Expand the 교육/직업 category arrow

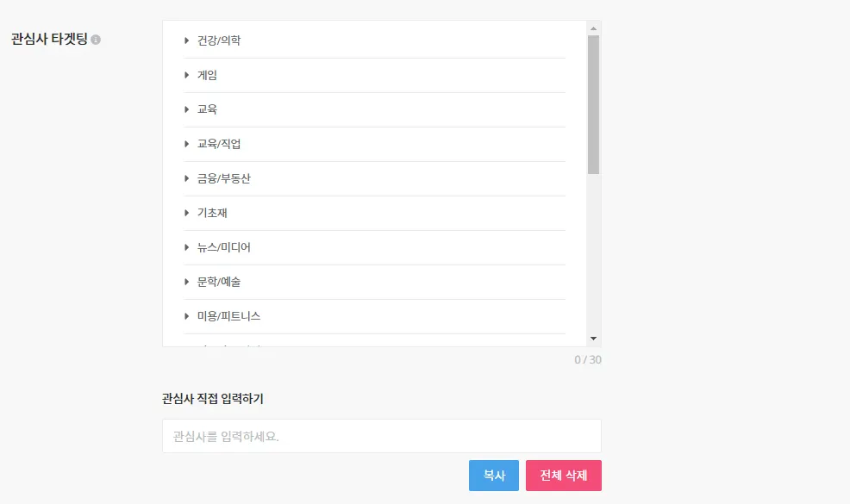pos(186,144)
